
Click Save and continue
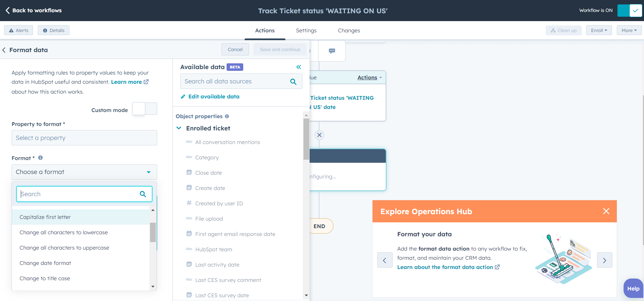(280, 49)
